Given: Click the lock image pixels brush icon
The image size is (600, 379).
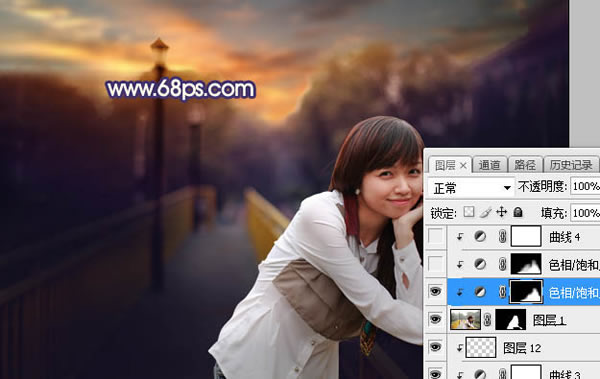Looking at the screenshot, I should point(485,212).
